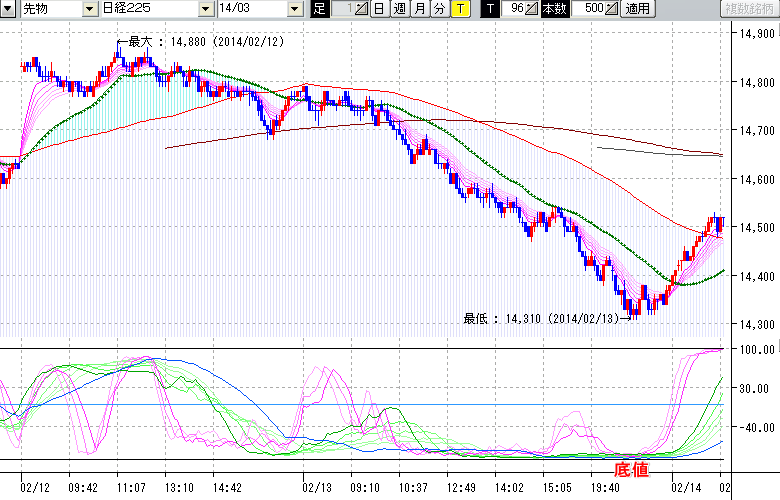Click the spinner on the grayed 足 field

pos(362,9)
